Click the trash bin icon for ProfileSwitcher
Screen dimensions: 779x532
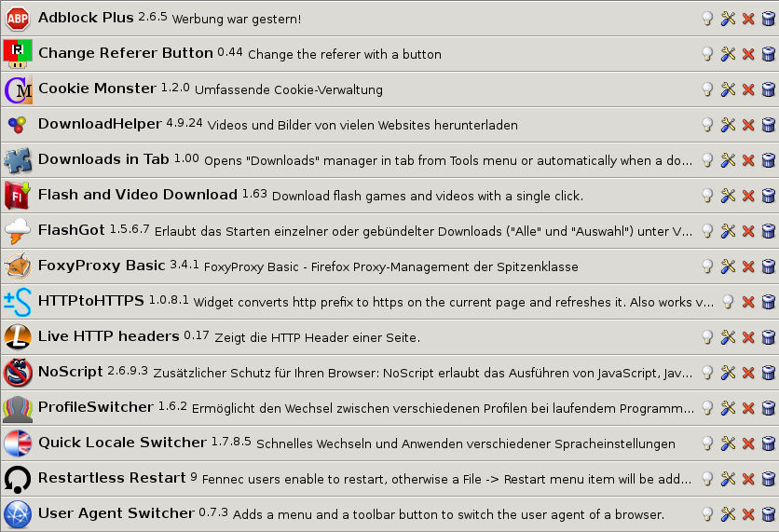pos(768,408)
